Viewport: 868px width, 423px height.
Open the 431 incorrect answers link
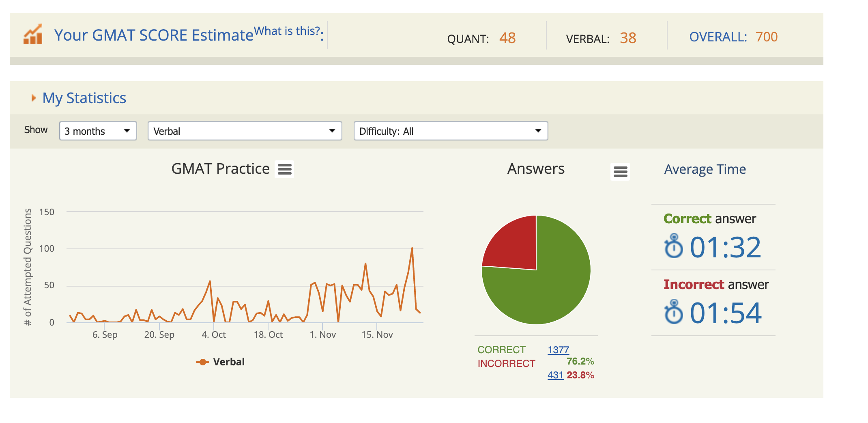pos(555,375)
